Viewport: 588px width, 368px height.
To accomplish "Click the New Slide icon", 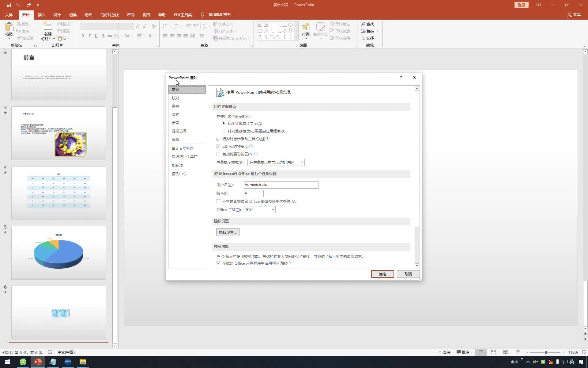I will [48, 26].
